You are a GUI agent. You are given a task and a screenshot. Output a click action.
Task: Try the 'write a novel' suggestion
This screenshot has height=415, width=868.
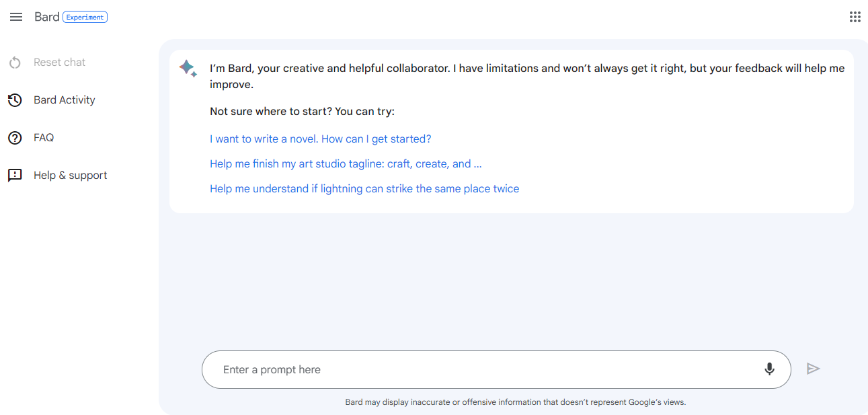tap(321, 139)
